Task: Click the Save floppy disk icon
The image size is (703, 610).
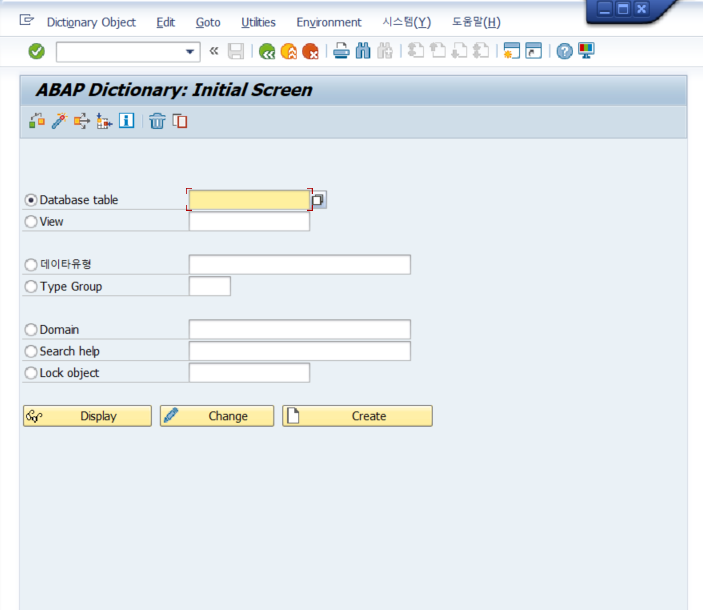Action: click(236, 51)
